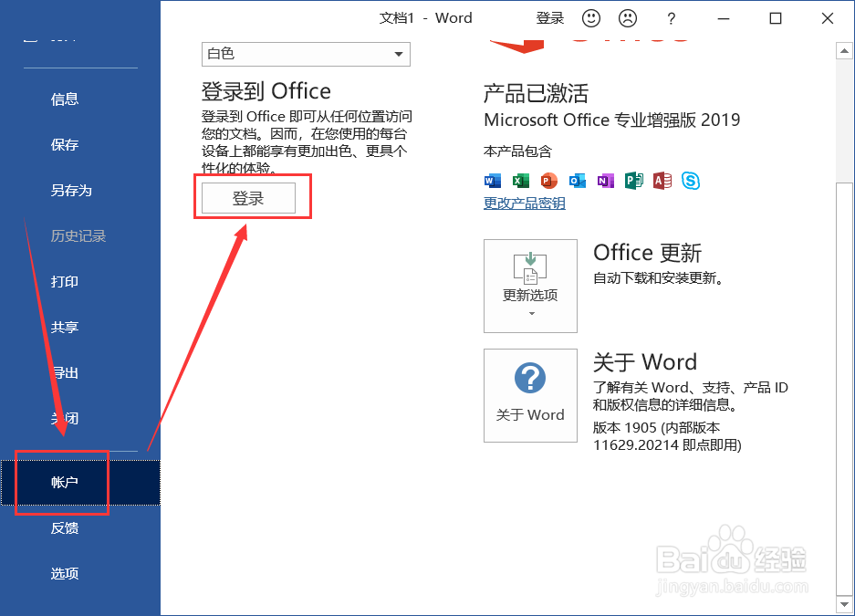Maximize the Word window
This screenshot has height=616, width=855.
pos(776,18)
